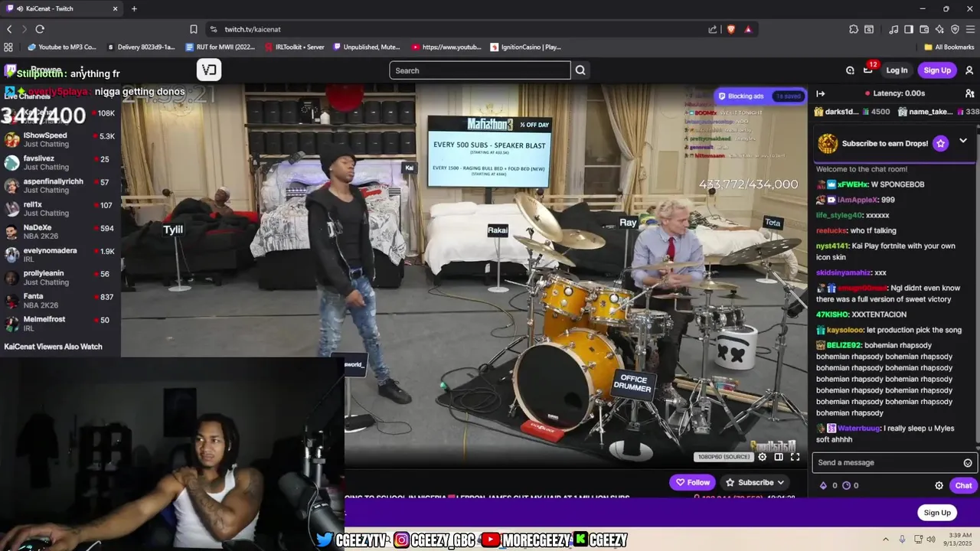Switch to the KaiCenat - Twitch tab
The width and height of the screenshot is (980, 551).
[x=61, y=8]
